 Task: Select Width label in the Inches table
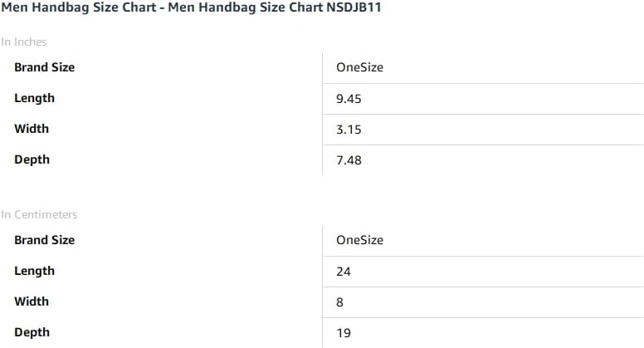tap(32, 129)
